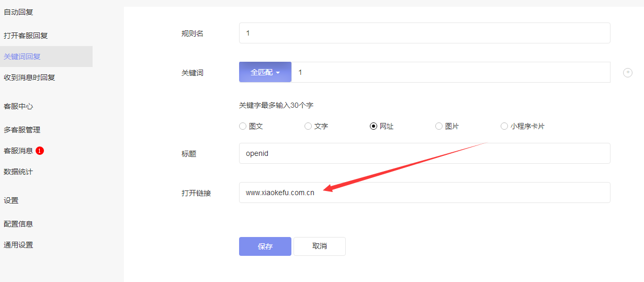Screen dimensions: 644x282
Task: Open 数据统计 page
Action: click(x=18, y=172)
